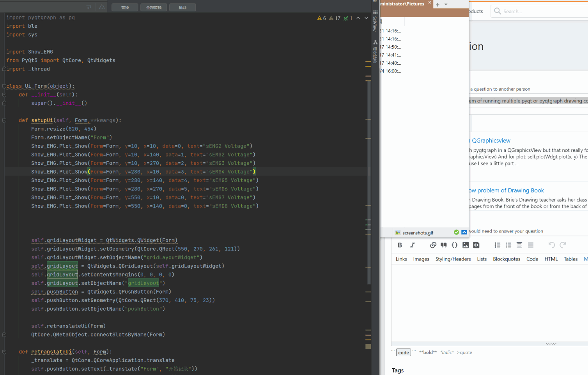Insert a hyperlink with the link icon
The image size is (588, 375).
tap(433, 245)
